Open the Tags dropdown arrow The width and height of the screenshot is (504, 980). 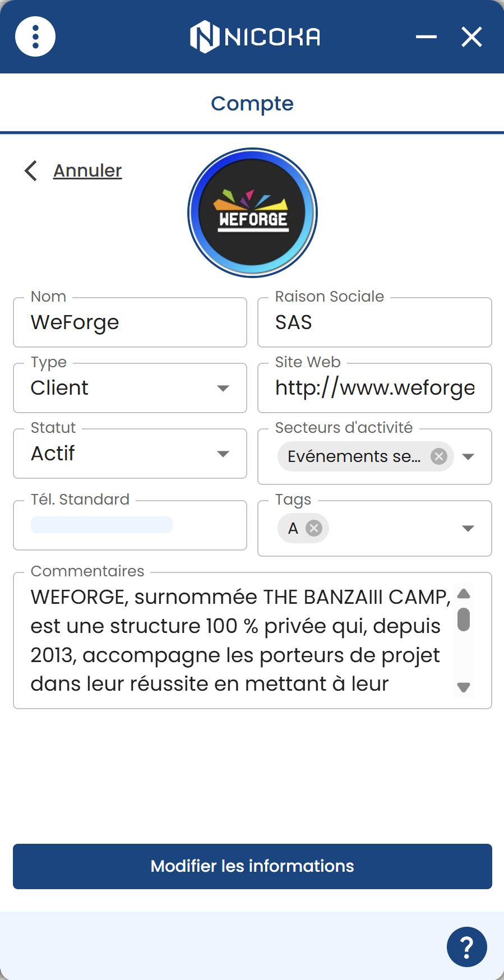(x=468, y=528)
